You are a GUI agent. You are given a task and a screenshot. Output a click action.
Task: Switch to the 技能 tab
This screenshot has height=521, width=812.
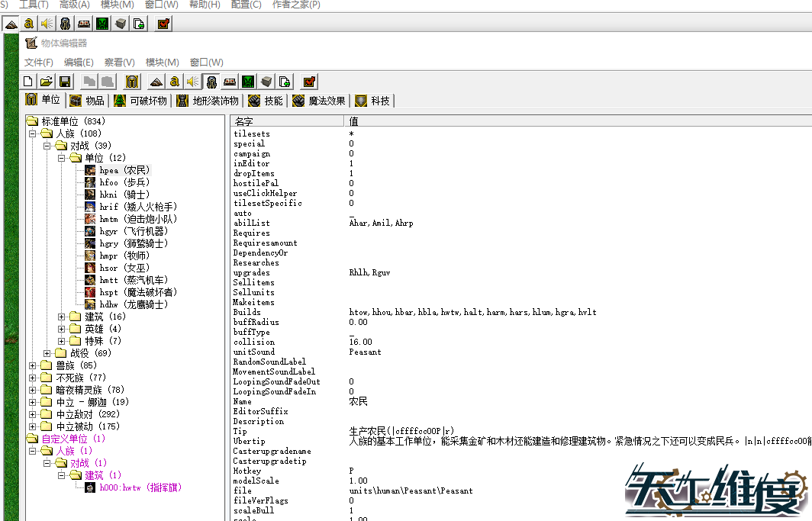(x=266, y=101)
